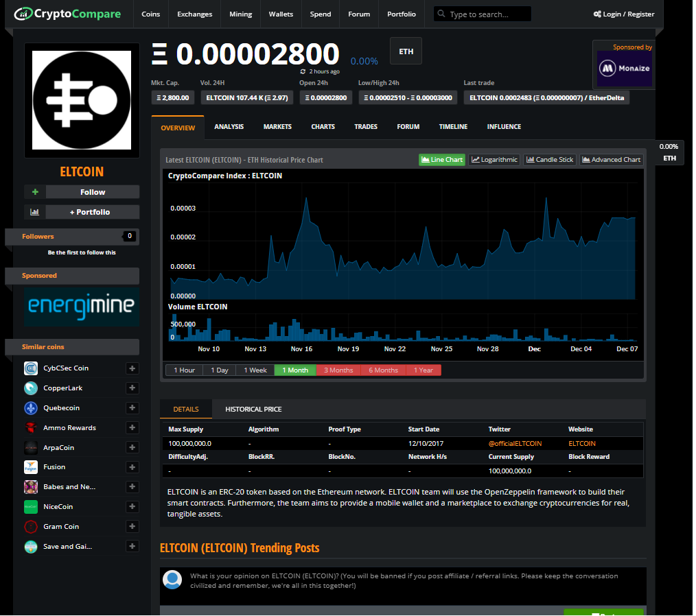
Task: Click the portfolio bar chart icon
Action: point(35,212)
